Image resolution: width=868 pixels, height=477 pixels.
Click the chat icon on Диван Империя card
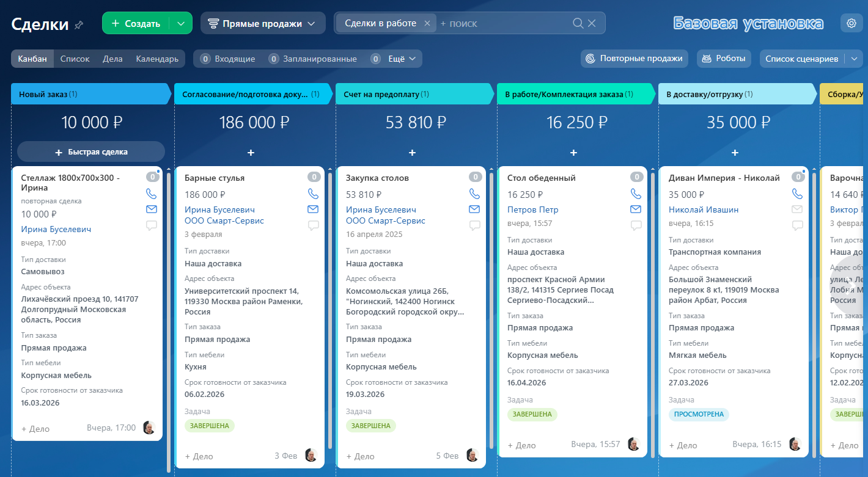pyautogui.click(x=797, y=225)
